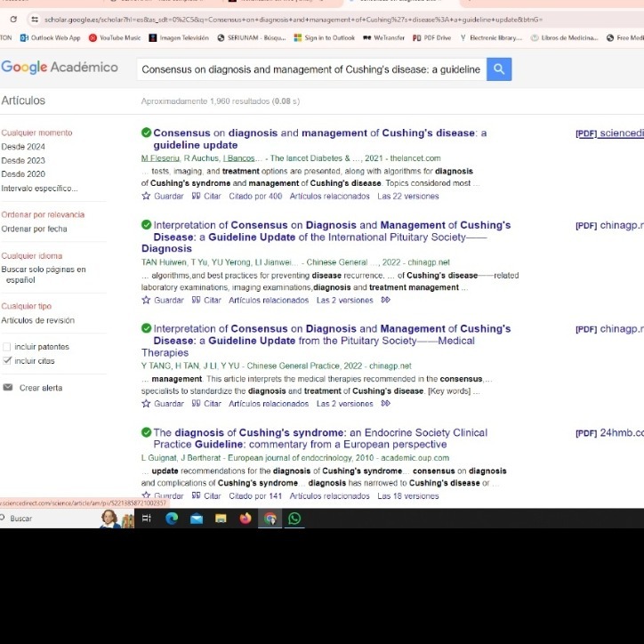Click quote Citar icon for Diagnosis interpretation result
The image size is (644, 644).
(x=196, y=300)
